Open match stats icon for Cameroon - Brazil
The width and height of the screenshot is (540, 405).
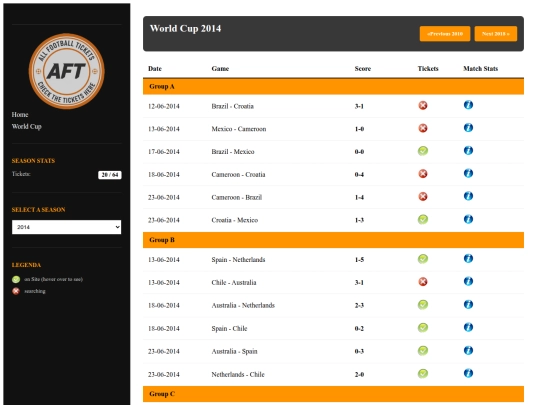(468, 196)
